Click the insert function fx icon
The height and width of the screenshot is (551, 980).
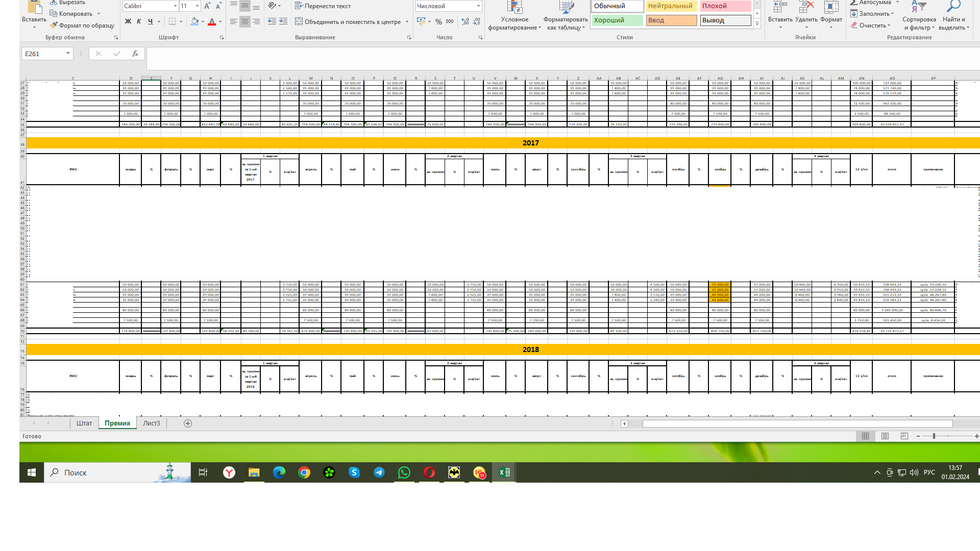[x=135, y=54]
